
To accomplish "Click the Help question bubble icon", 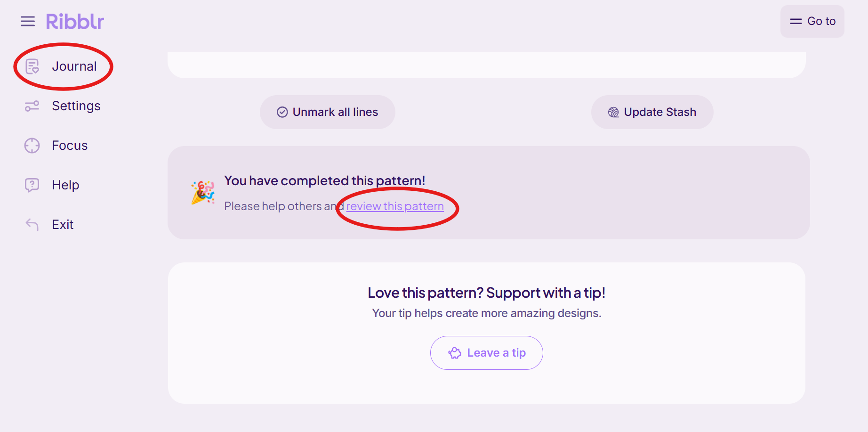I will [32, 185].
